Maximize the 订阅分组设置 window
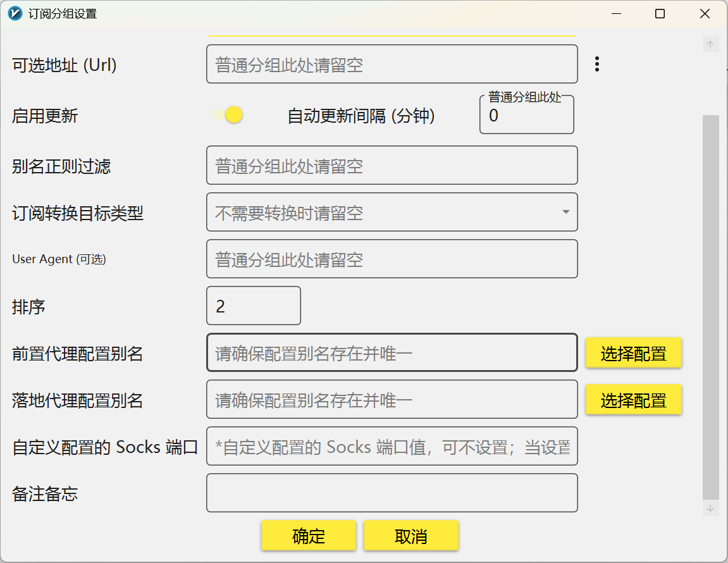Image resolution: width=728 pixels, height=563 pixels. [660, 13]
